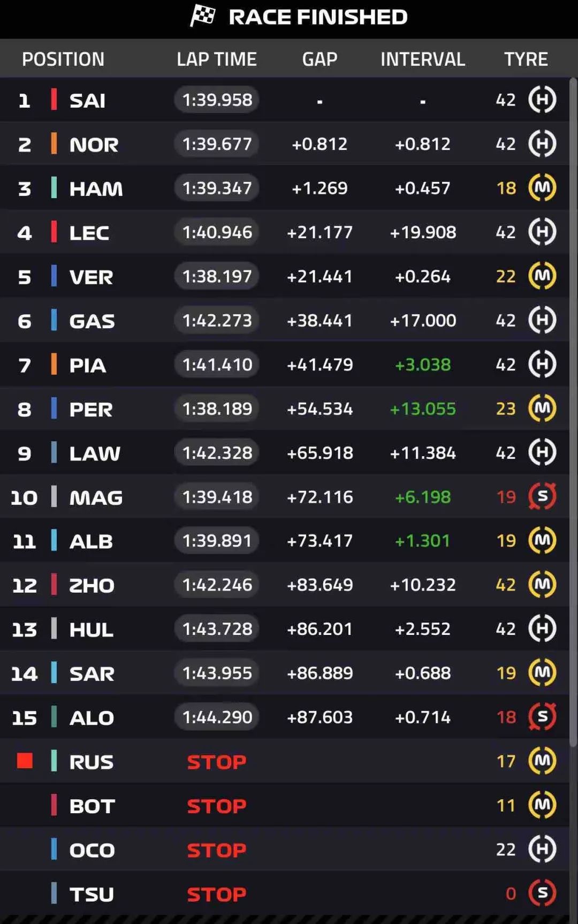
Task: Click HAM's medium tyre icon
Action: [x=542, y=188]
